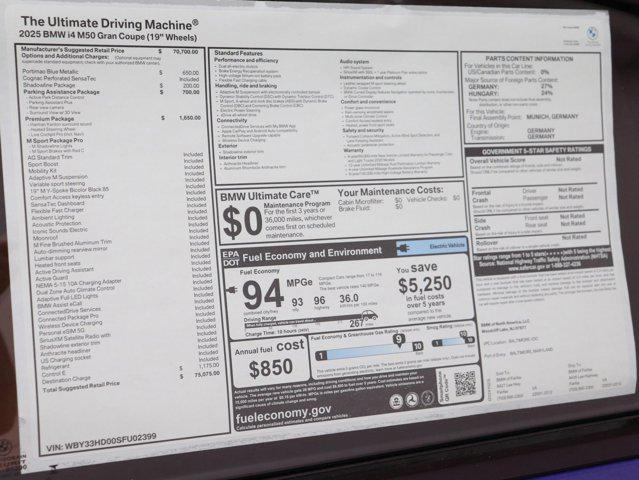Click the $850 annual fuel cost
Viewport: 639px width, 480px height.
271,368
